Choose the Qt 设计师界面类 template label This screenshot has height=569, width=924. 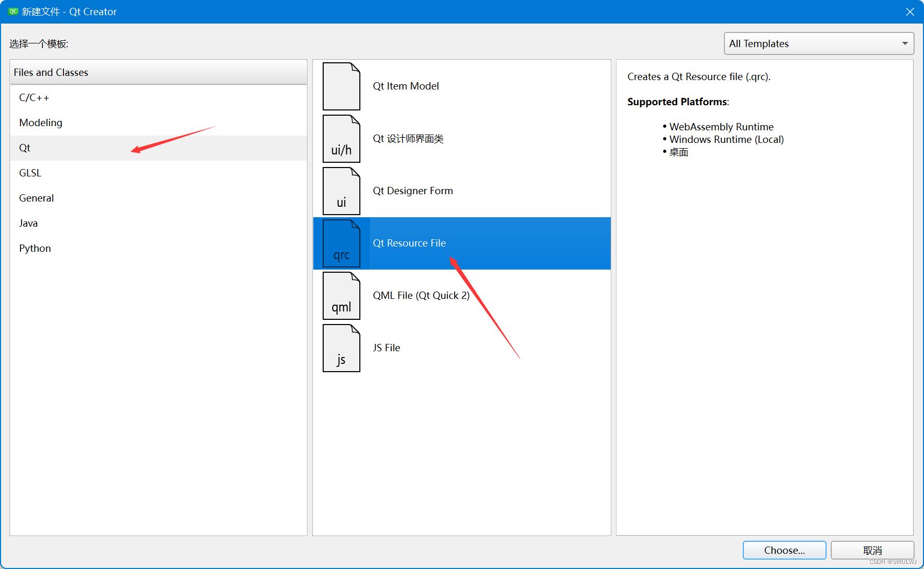point(408,139)
